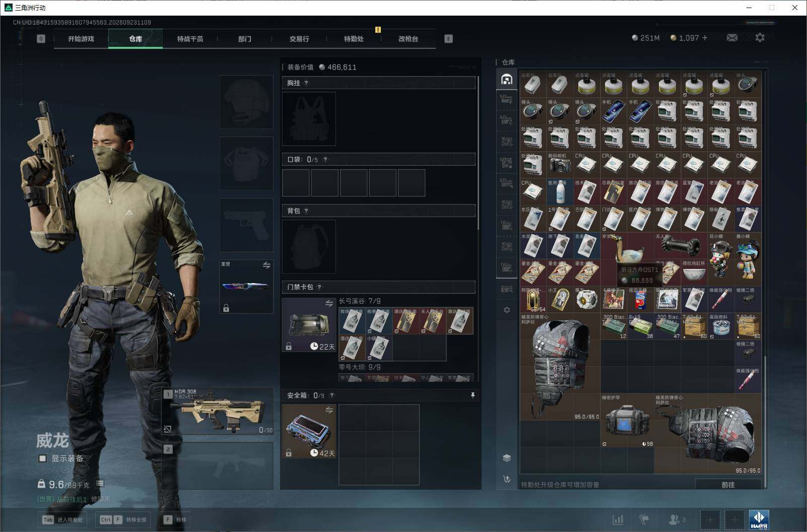Screen dimensions: 807x532
Task: Click the 进入特勤处 button
Action: (63, 520)
